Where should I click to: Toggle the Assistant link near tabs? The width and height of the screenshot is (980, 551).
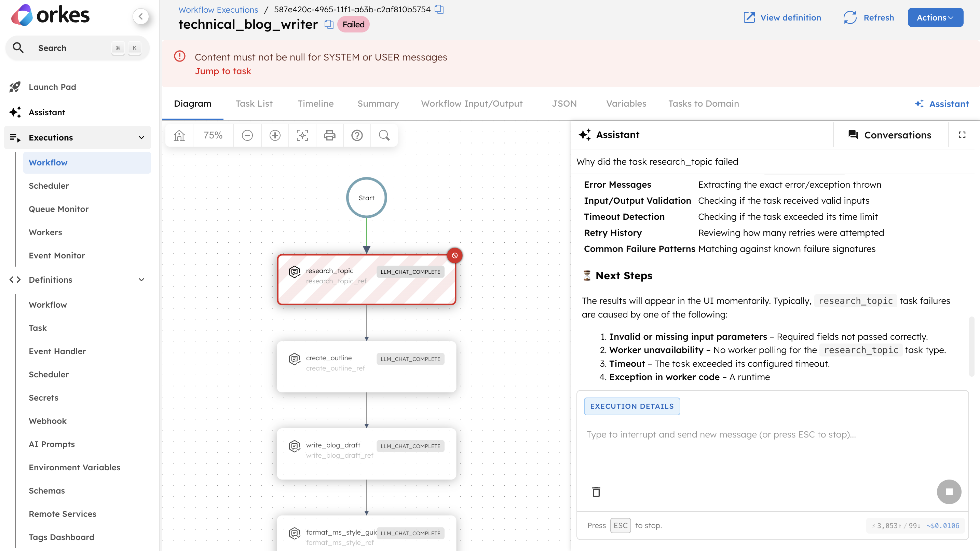tap(942, 104)
